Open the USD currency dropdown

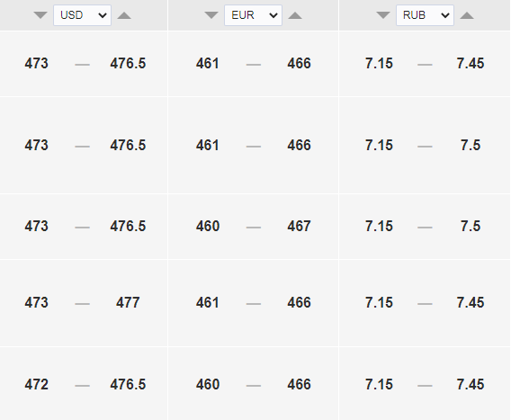tap(83, 15)
